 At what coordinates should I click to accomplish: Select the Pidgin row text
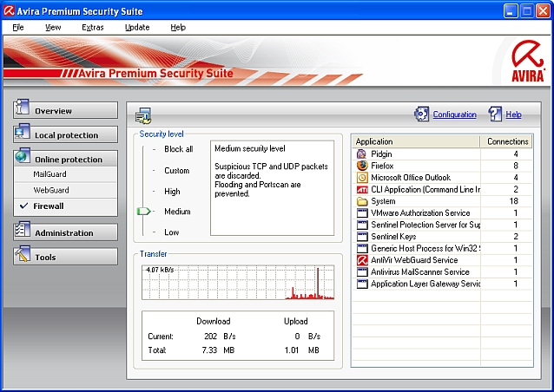(381, 154)
